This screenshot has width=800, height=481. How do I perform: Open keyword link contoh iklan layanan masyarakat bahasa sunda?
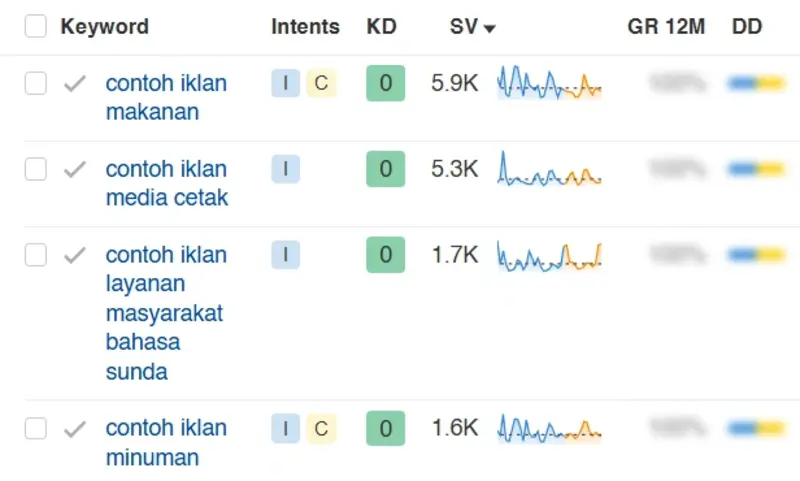click(x=166, y=313)
